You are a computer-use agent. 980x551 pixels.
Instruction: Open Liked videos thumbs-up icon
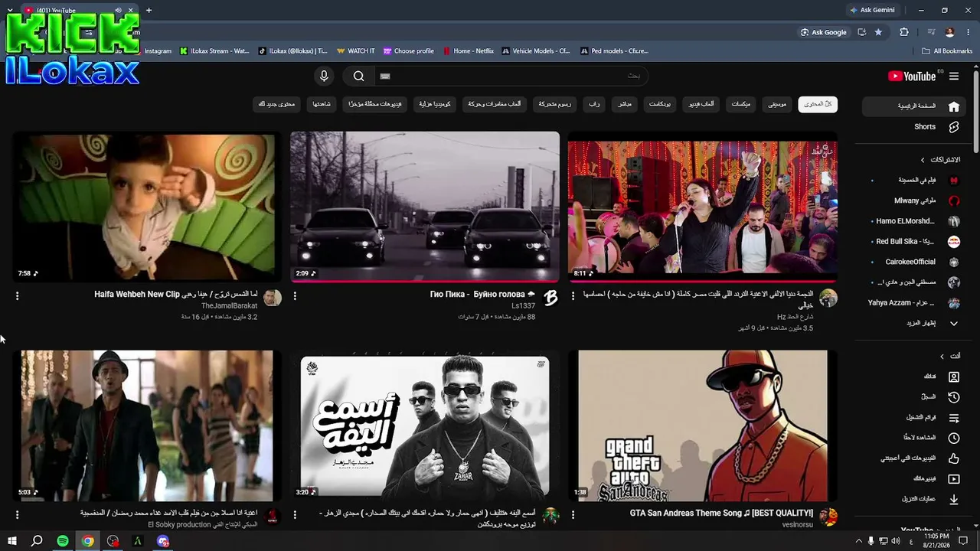(954, 458)
